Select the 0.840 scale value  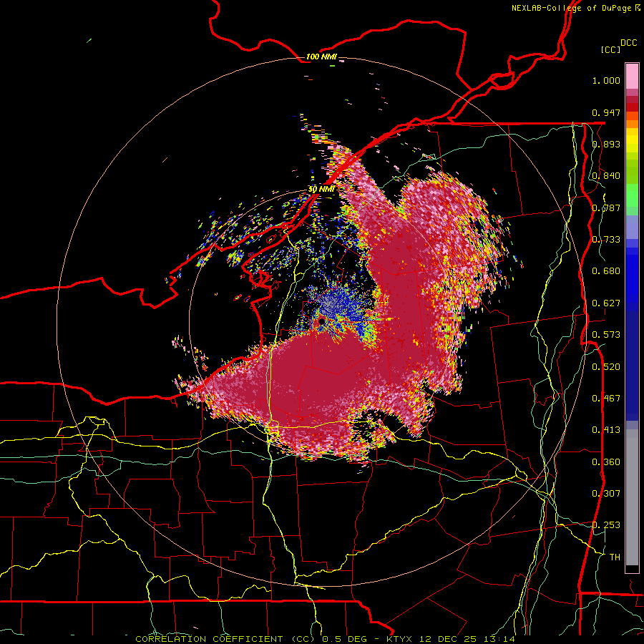tap(606, 176)
